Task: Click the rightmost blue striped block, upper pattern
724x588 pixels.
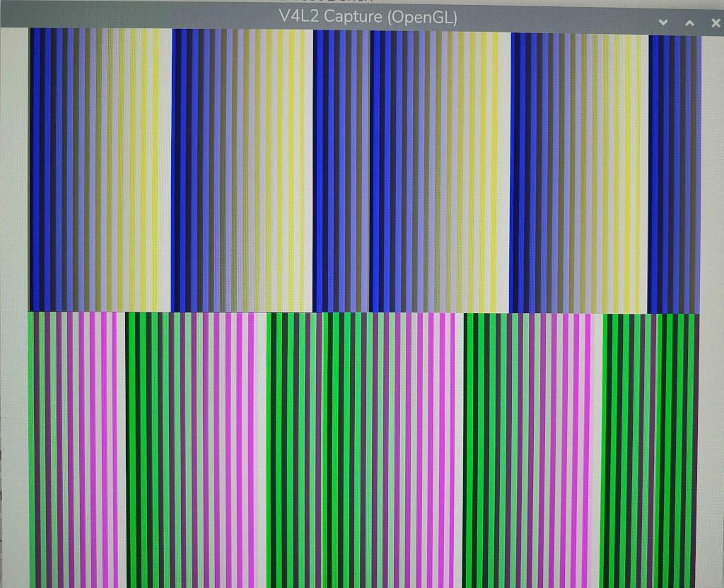Action: [x=675, y=175]
